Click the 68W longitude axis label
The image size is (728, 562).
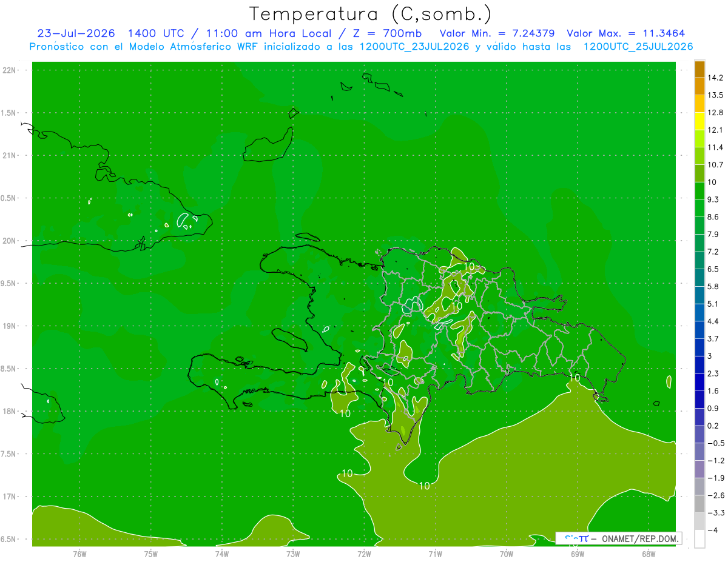649,554
